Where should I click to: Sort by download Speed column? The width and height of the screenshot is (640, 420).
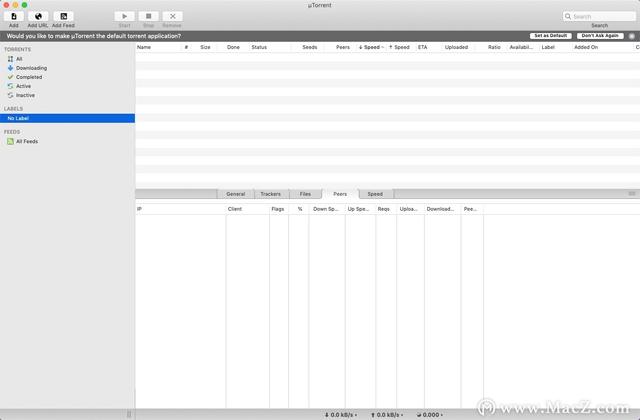pos(371,47)
